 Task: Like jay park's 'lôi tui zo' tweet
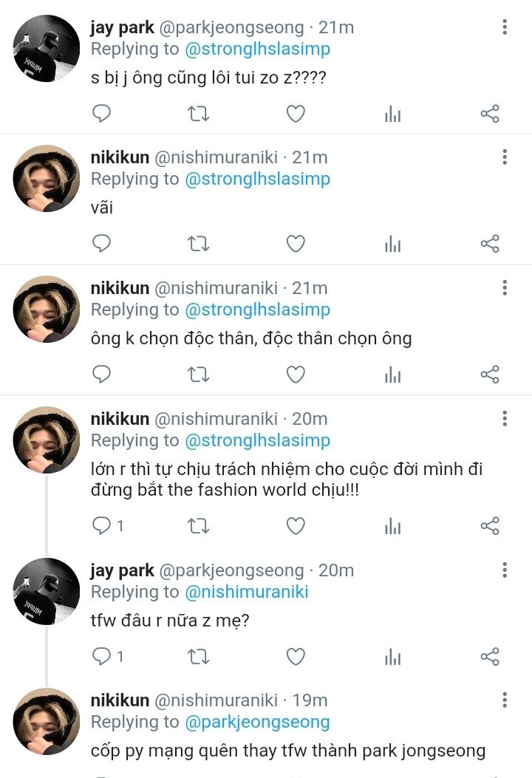click(x=296, y=113)
